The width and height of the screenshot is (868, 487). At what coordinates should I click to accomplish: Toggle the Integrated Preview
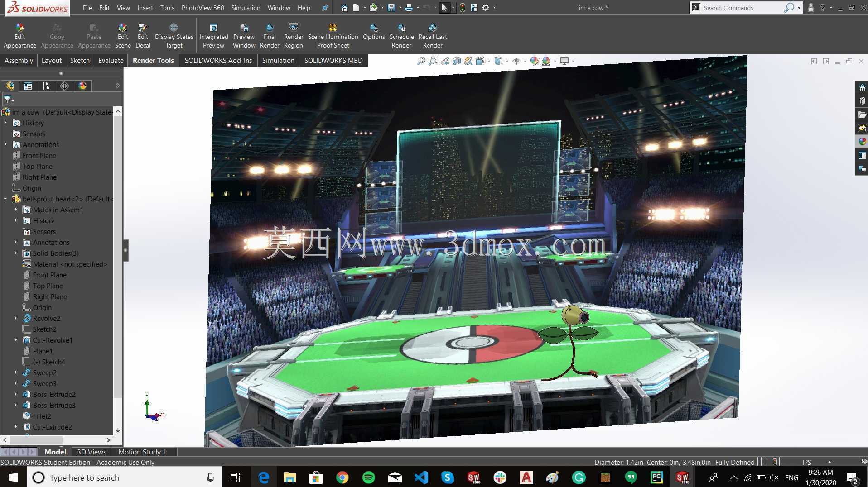[x=213, y=36]
